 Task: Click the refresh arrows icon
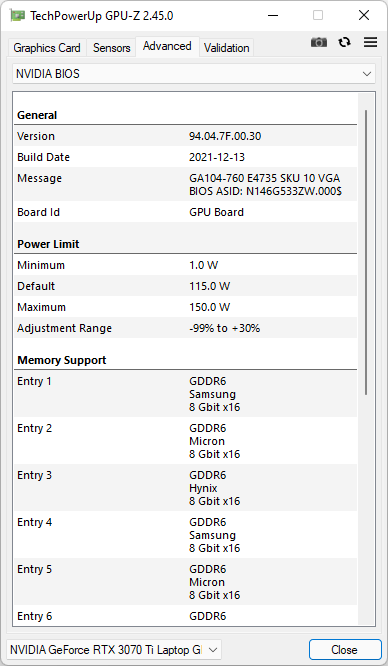[345, 42]
